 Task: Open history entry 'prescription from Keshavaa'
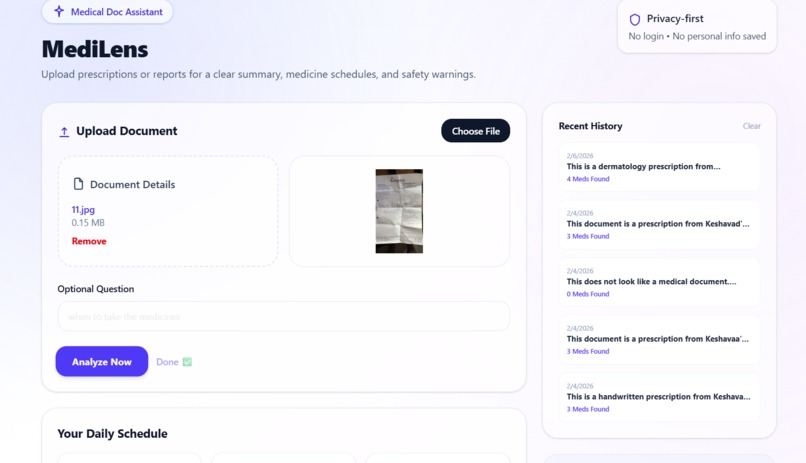tap(659, 340)
